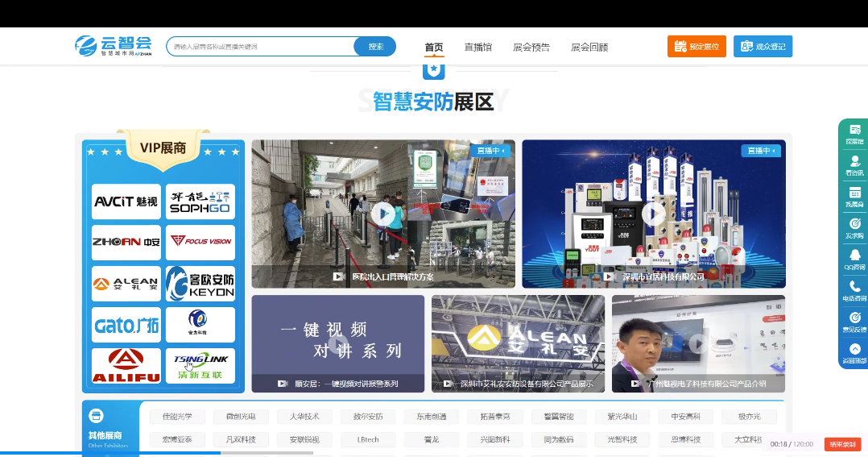Open the 发求购 sidebar icon
The width and height of the screenshot is (868, 457).
tap(855, 228)
